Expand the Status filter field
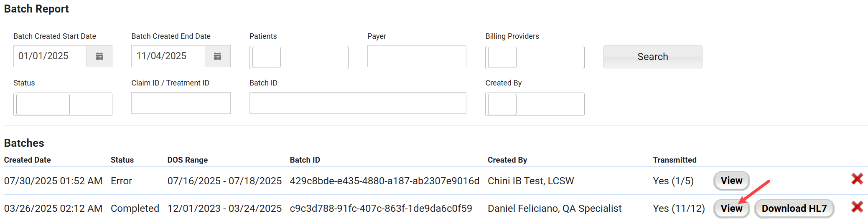 click(63, 104)
